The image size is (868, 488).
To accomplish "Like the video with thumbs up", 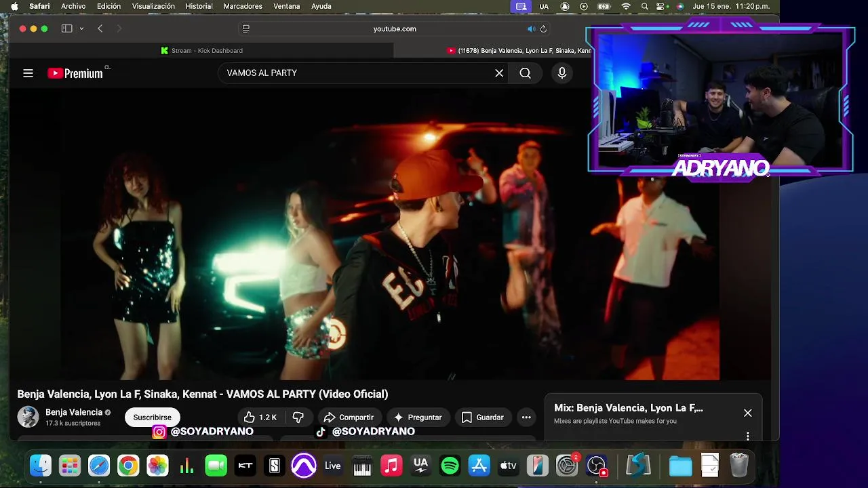I will point(260,418).
